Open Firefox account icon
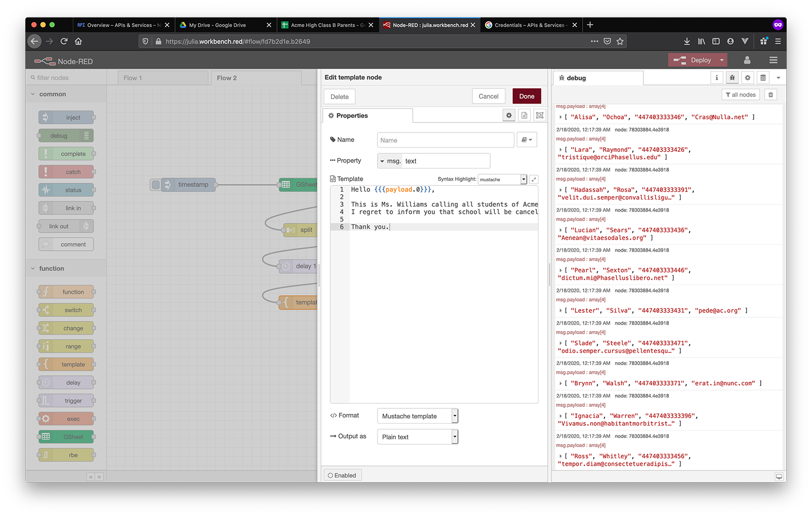Viewport: 812px width, 516px height. point(730,41)
